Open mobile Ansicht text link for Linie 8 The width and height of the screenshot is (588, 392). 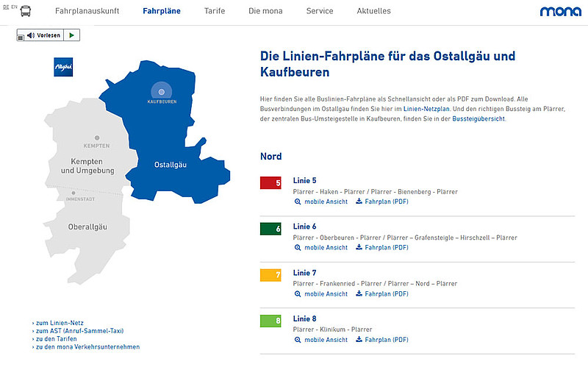click(326, 340)
